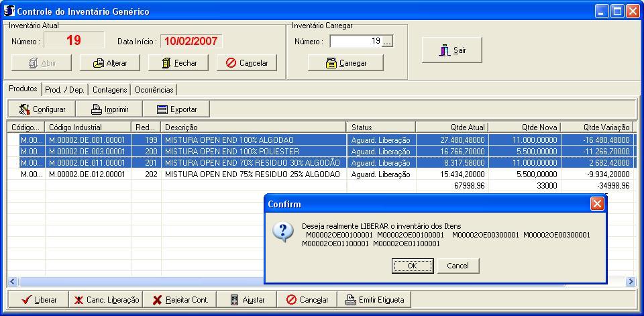Click the Carregar inventory button
Image resolution: width=644 pixels, height=316 pixels.
(345, 63)
